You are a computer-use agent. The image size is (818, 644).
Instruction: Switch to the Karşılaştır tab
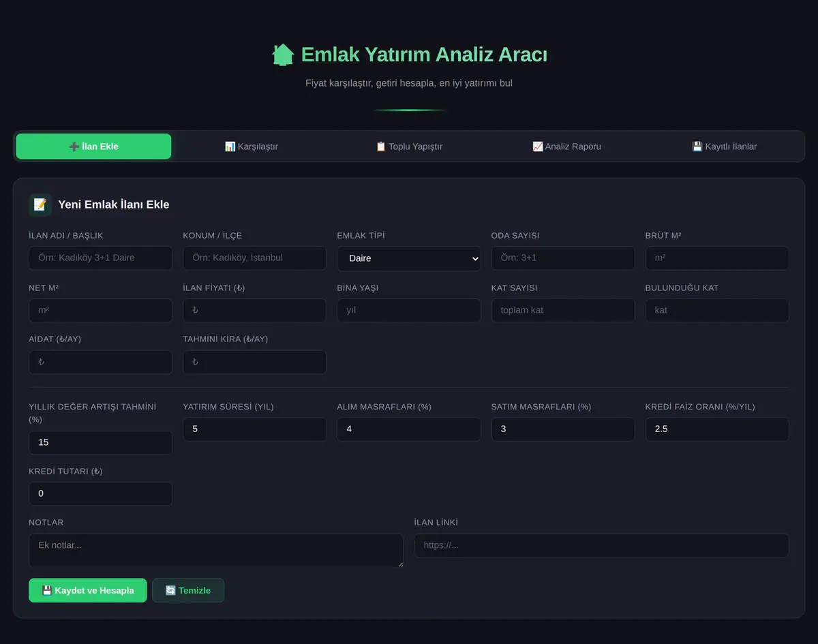coord(252,147)
